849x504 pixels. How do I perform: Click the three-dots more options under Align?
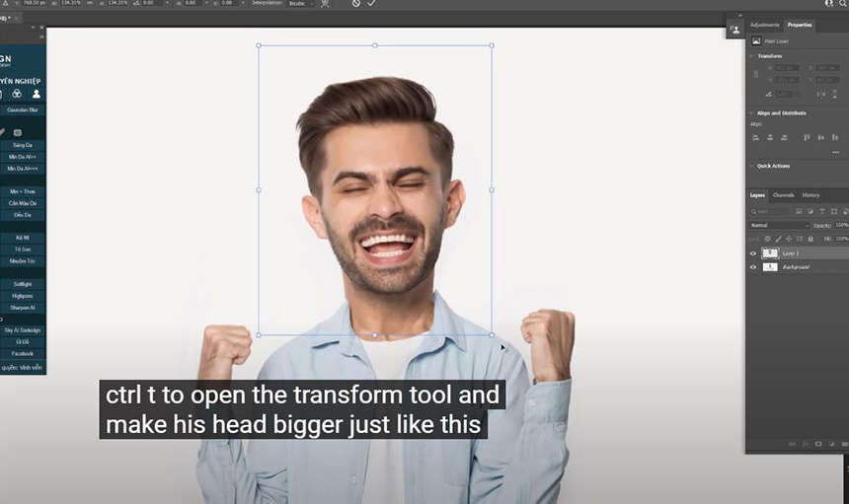click(x=836, y=153)
